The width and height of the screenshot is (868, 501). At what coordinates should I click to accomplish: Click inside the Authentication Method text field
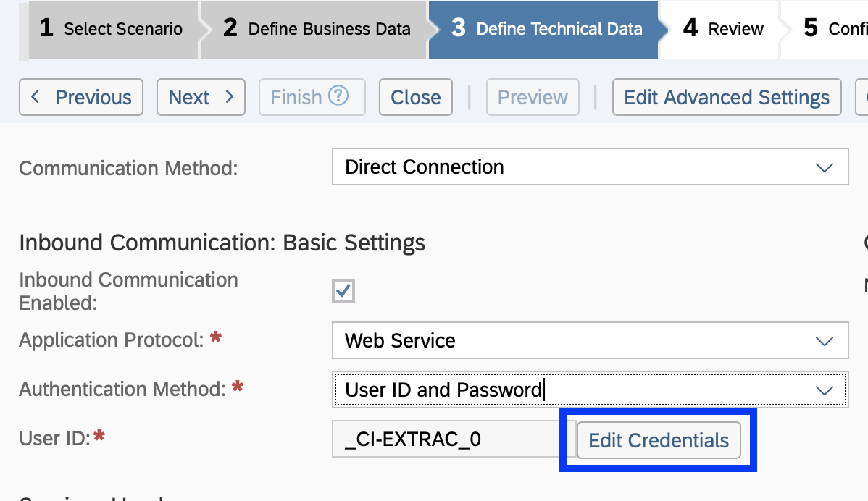(507, 390)
